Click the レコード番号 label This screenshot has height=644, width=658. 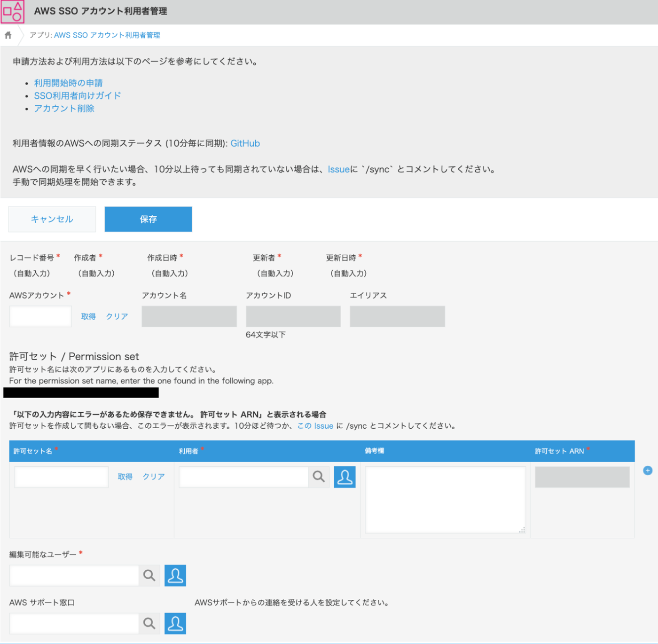[x=32, y=258]
